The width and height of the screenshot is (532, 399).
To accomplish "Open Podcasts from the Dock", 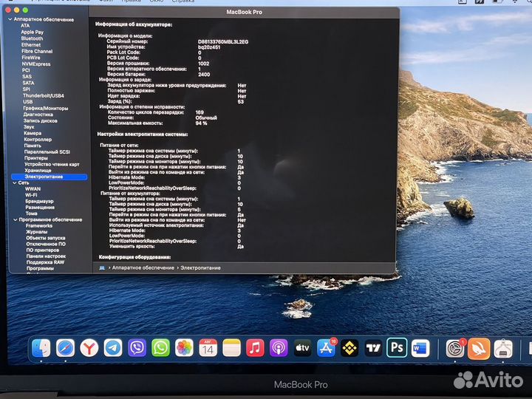I will click(x=279, y=348).
